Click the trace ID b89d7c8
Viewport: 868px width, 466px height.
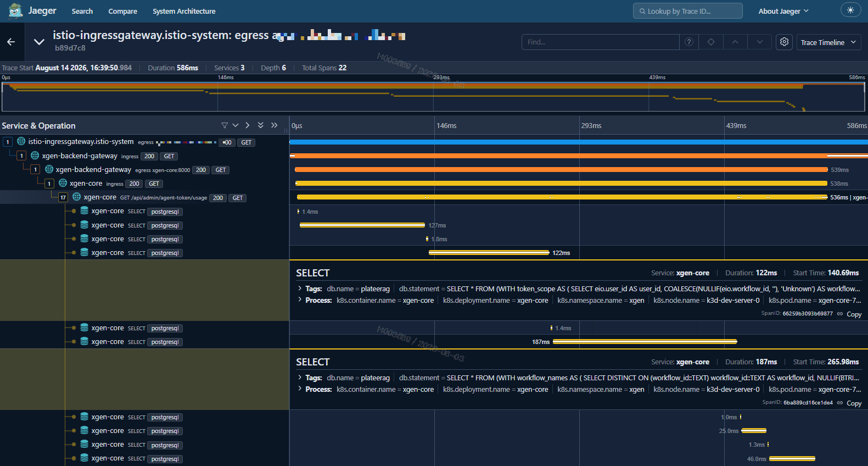pos(70,48)
